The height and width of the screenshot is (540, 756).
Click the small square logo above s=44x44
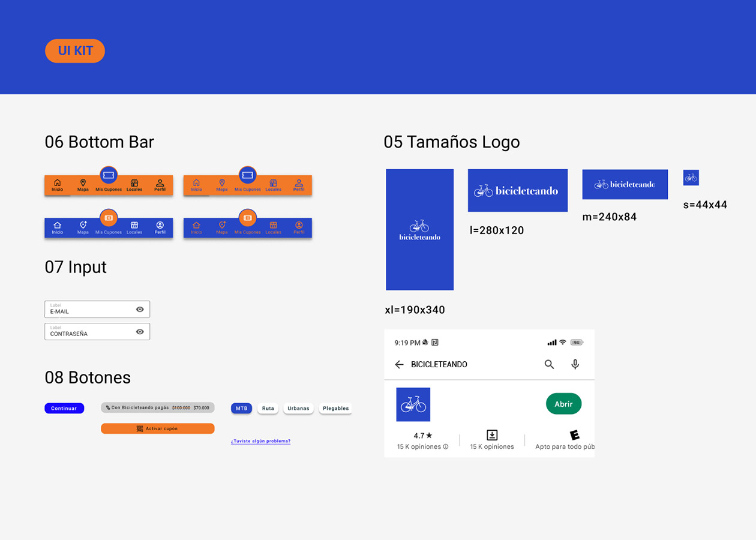(x=691, y=178)
